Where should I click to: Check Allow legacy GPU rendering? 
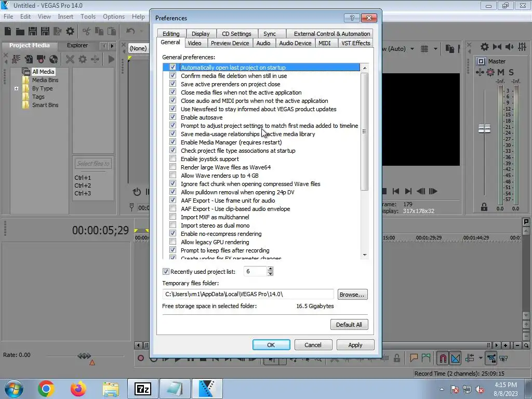coord(172,242)
